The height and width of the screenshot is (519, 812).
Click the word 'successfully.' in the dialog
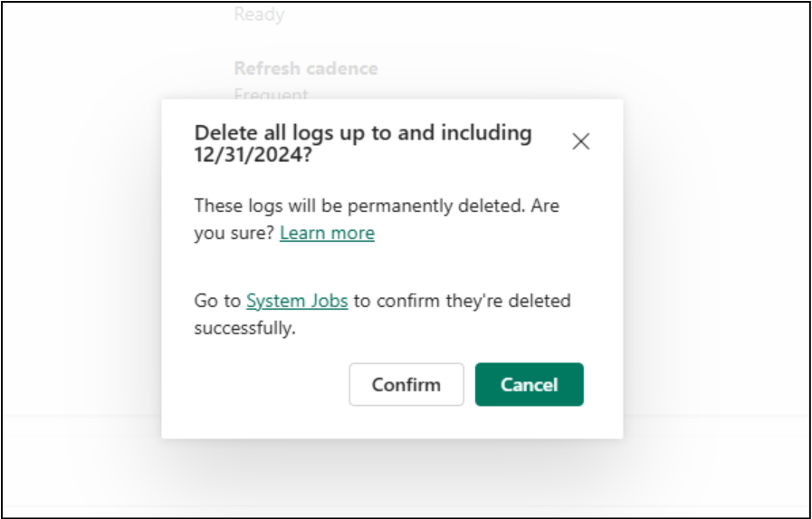pos(244,328)
